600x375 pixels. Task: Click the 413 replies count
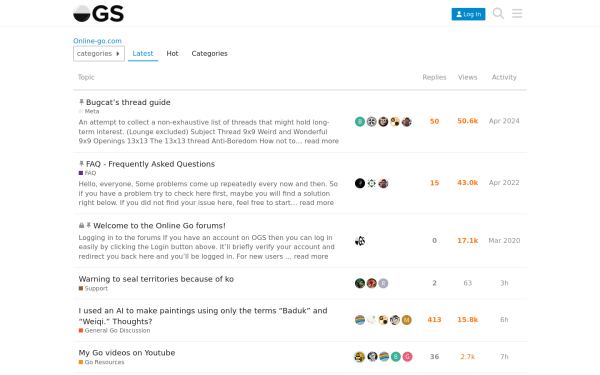[x=434, y=320]
